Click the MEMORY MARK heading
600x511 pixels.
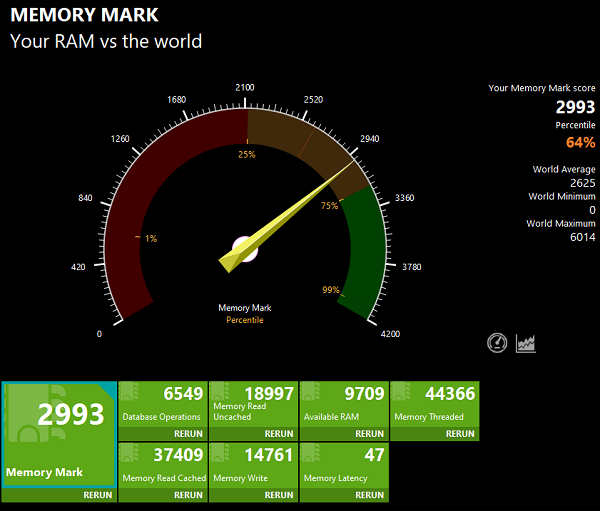pos(84,15)
